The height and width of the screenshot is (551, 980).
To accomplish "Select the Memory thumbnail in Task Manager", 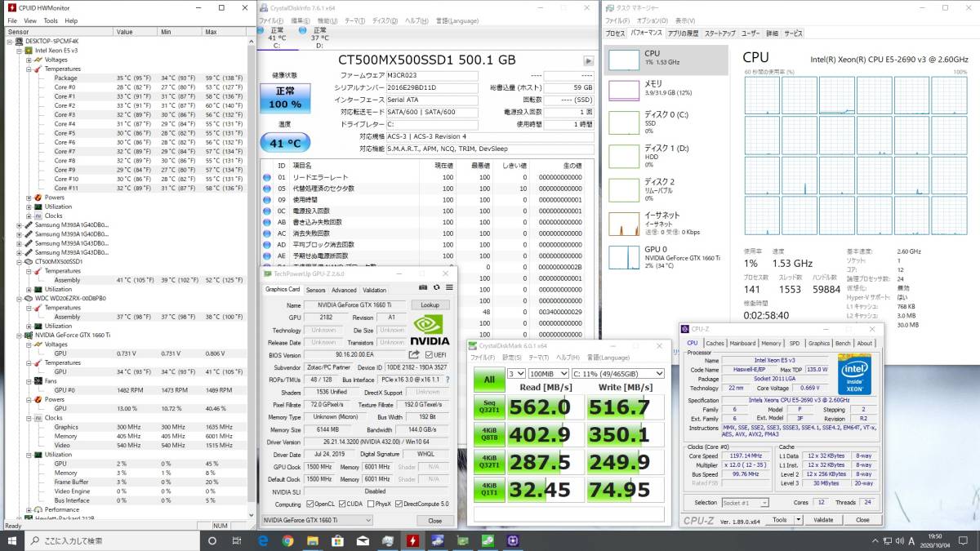I will click(x=625, y=89).
